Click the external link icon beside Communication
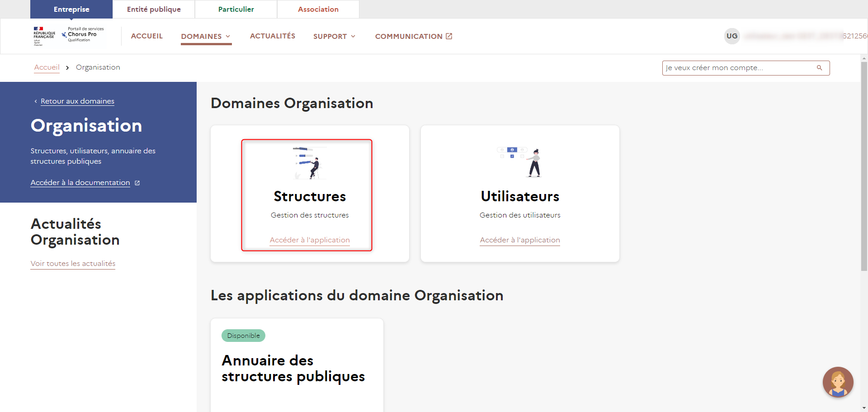The image size is (868, 412). 449,36
